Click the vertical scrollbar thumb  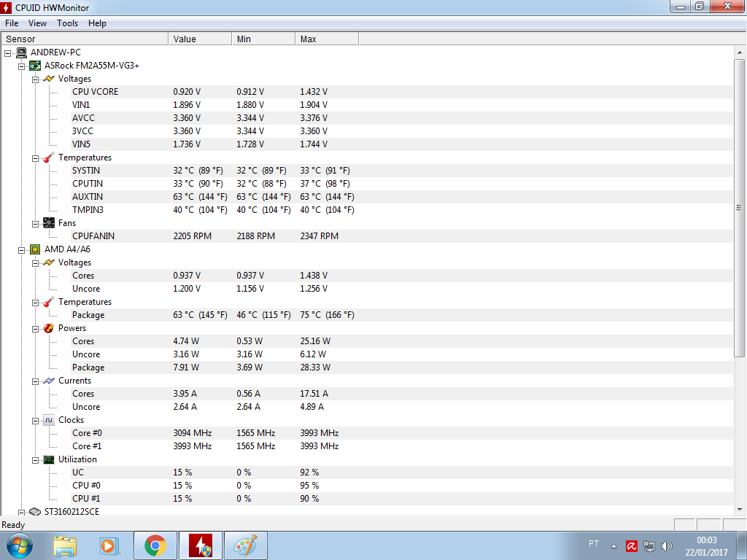point(740,208)
